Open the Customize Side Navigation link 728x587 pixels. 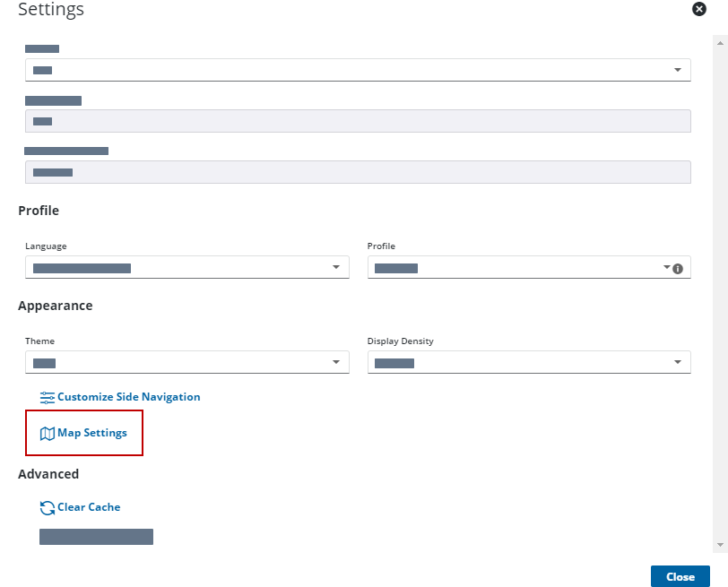click(x=128, y=397)
